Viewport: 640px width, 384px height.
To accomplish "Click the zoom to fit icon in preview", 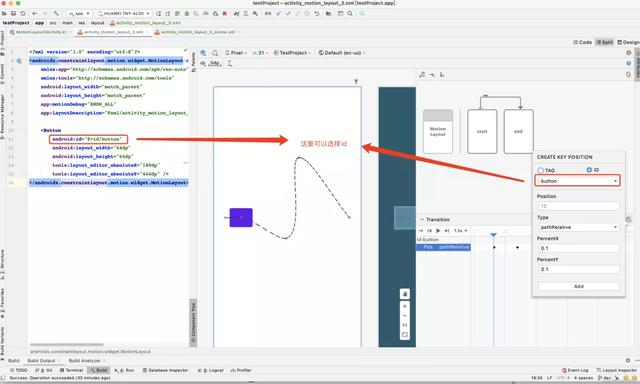I will pos(405,335).
